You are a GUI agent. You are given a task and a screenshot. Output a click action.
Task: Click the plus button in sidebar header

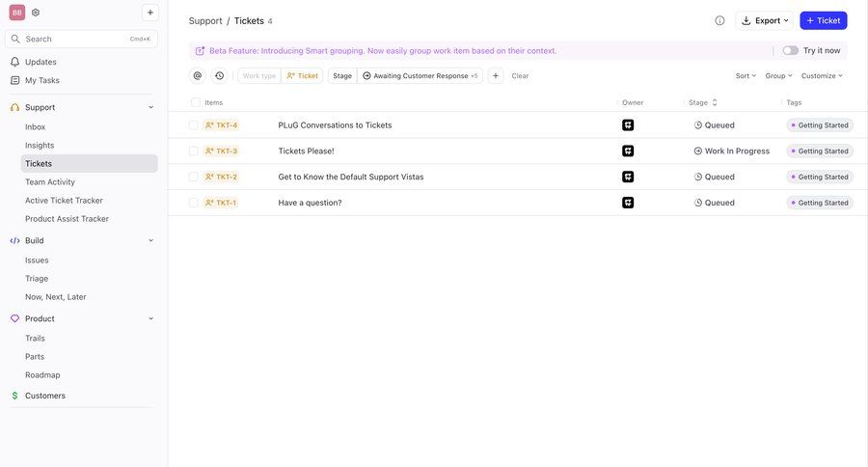coord(150,13)
